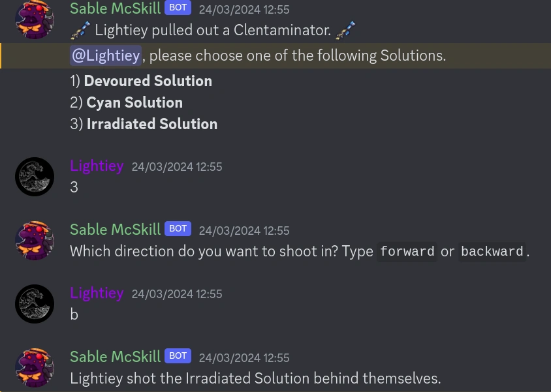Click Sable McSkill's avatar beside the Irradiated Solution shot message
551x392 pixels.
tap(35, 367)
